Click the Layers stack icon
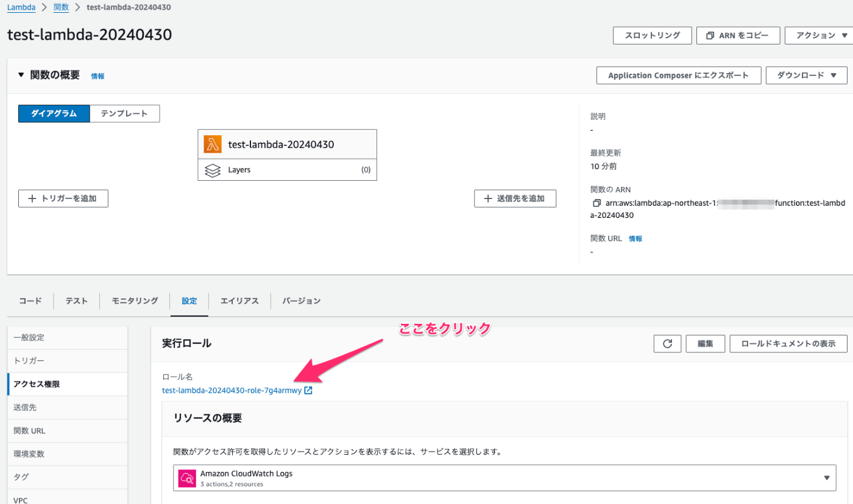This screenshot has height=504, width=853. (213, 170)
